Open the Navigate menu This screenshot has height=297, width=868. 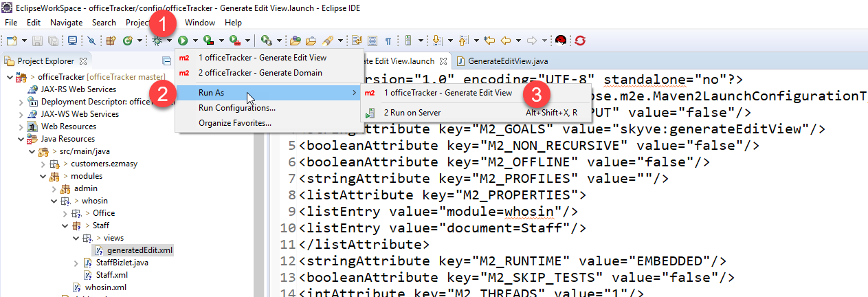(x=66, y=23)
